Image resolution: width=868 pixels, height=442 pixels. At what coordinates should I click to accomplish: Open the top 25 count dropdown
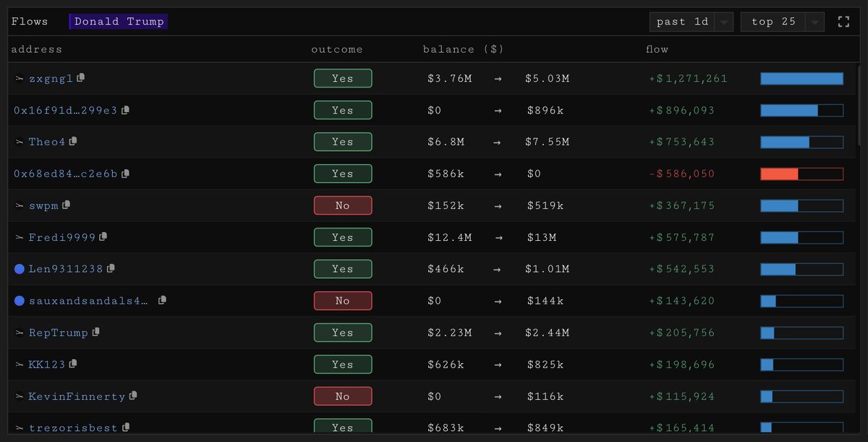783,22
